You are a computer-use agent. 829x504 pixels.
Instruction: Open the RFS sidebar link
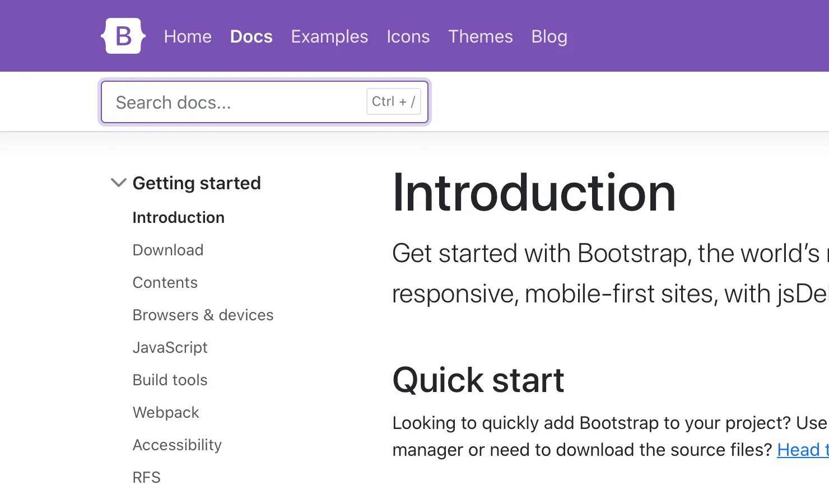[x=147, y=477]
